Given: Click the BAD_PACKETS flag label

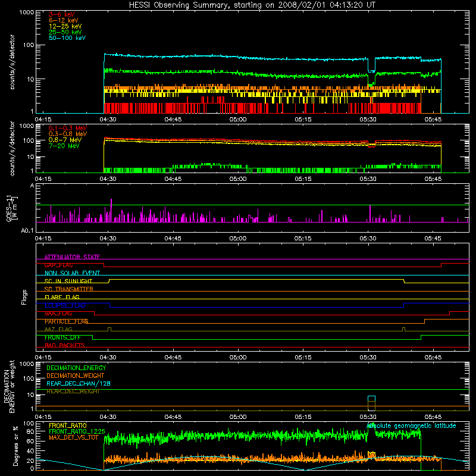Looking at the screenshot, I should point(65,345).
